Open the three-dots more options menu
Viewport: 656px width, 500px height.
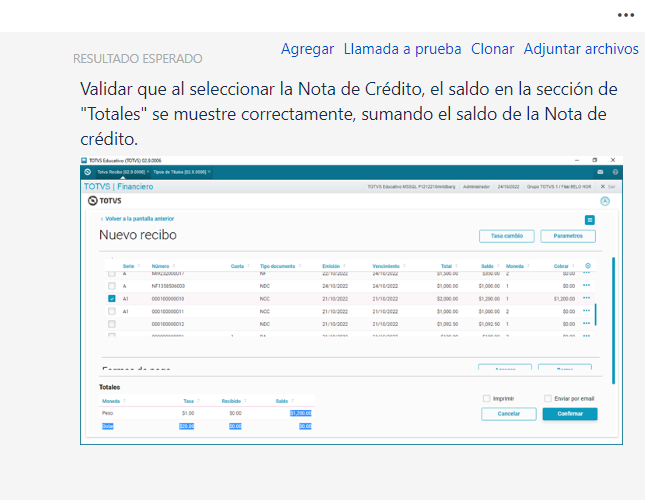point(625,15)
